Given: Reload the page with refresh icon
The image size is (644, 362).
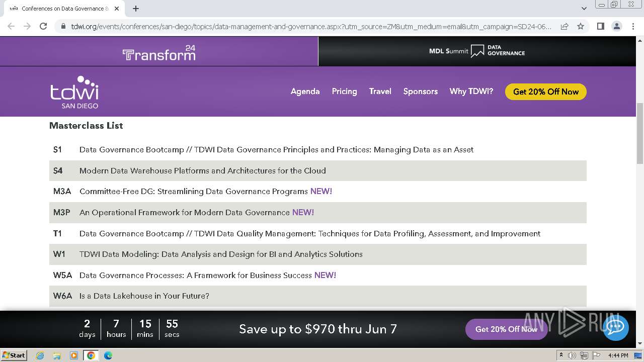Looking at the screenshot, I should pos(43,26).
